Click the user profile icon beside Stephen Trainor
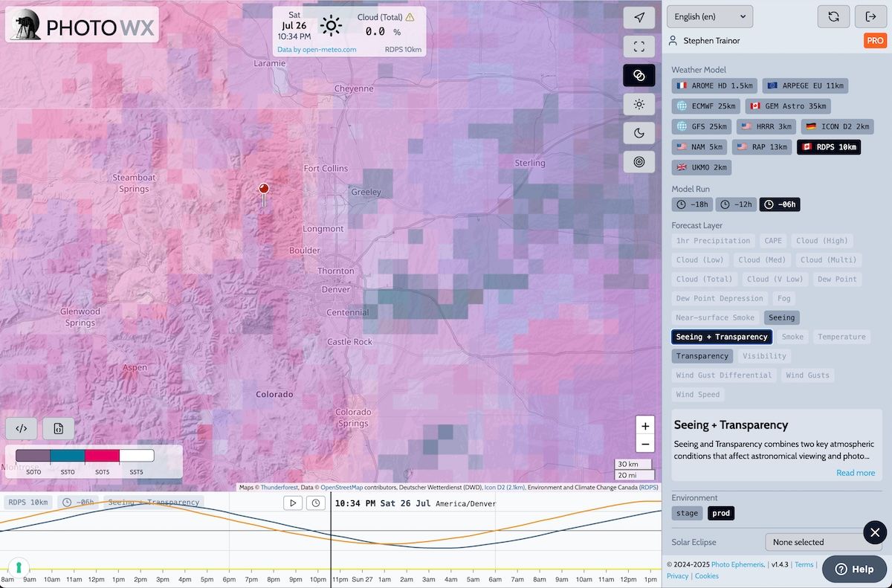The width and height of the screenshot is (892, 588). 673,40
